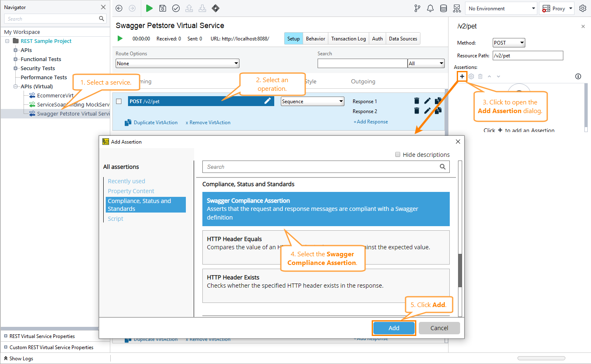Open the data repository icon
This screenshot has height=364, width=591.
[443, 8]
